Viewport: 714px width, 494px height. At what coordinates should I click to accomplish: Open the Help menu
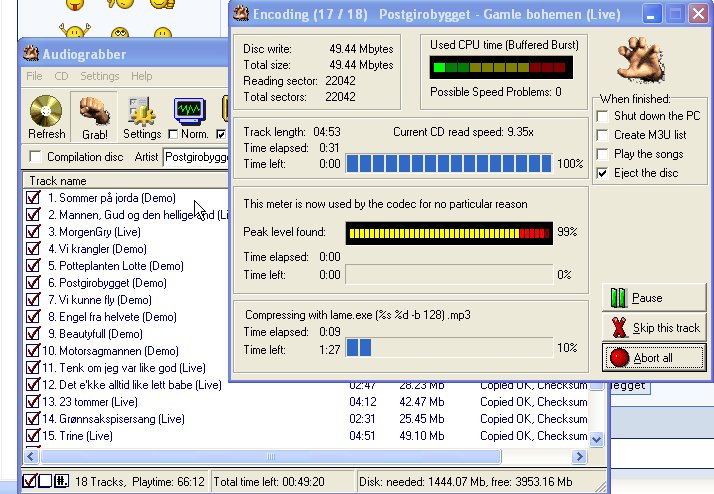142,76
